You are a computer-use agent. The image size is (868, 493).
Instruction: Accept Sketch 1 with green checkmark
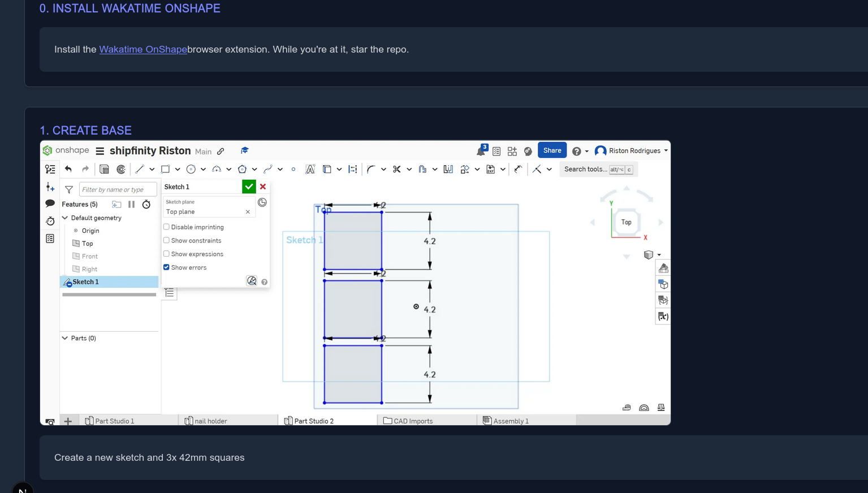[249, 187]
